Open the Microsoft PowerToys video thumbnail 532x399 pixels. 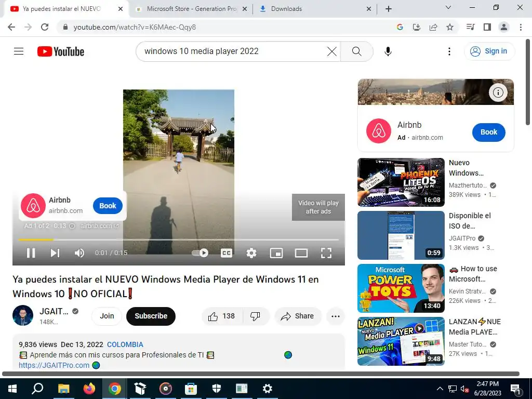401,288
